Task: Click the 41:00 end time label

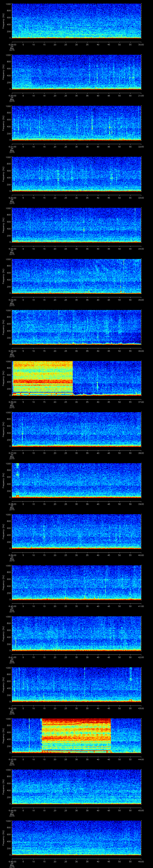Action: tap(141, 606)
